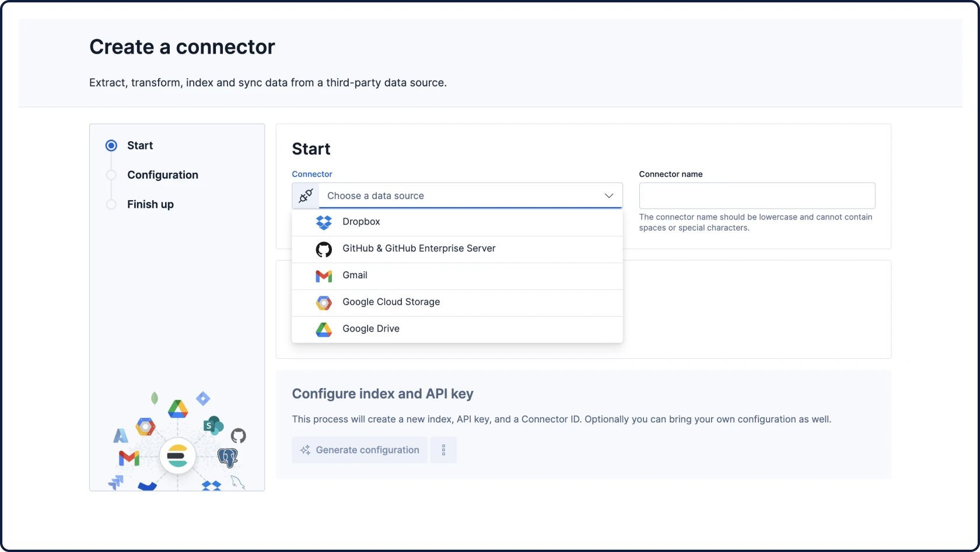980x552 pixels.
Task: Go to the Finish up step label
Action: click(150, 204)
